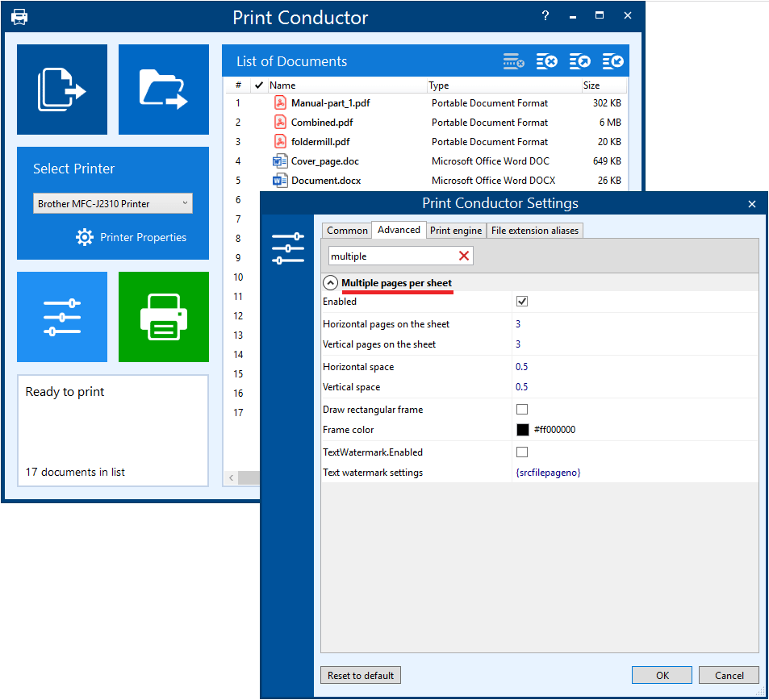Click the Reset to default button
Screen dimensions: 769x700
coord(361,675)
